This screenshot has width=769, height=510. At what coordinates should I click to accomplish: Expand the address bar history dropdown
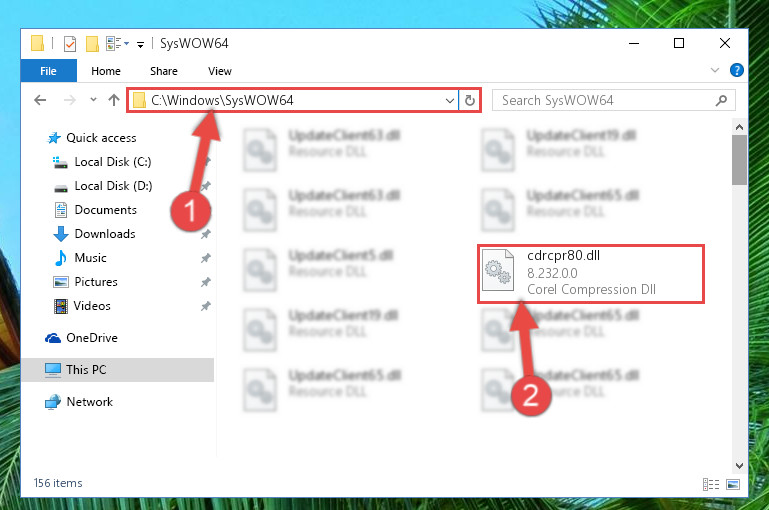pos(449,101)
